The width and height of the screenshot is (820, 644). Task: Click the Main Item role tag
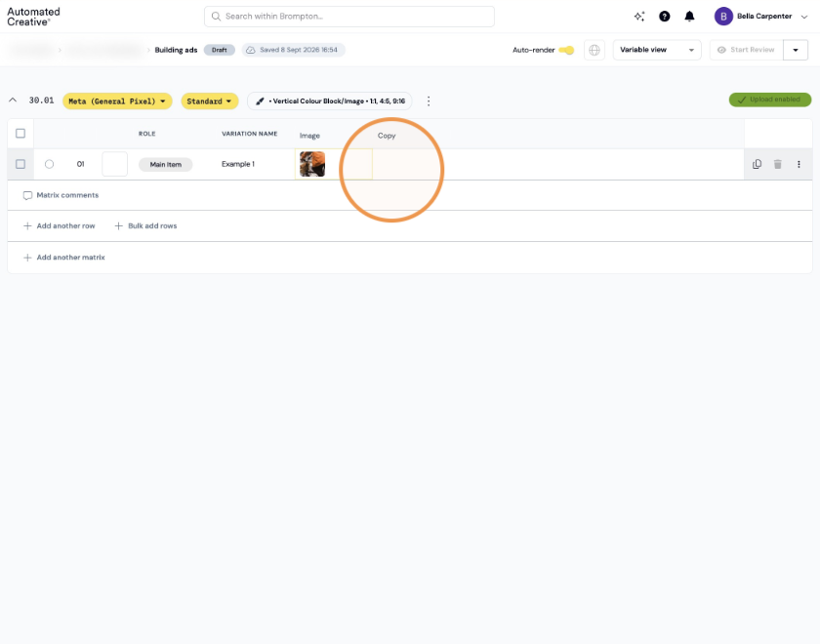coord(165,165)
